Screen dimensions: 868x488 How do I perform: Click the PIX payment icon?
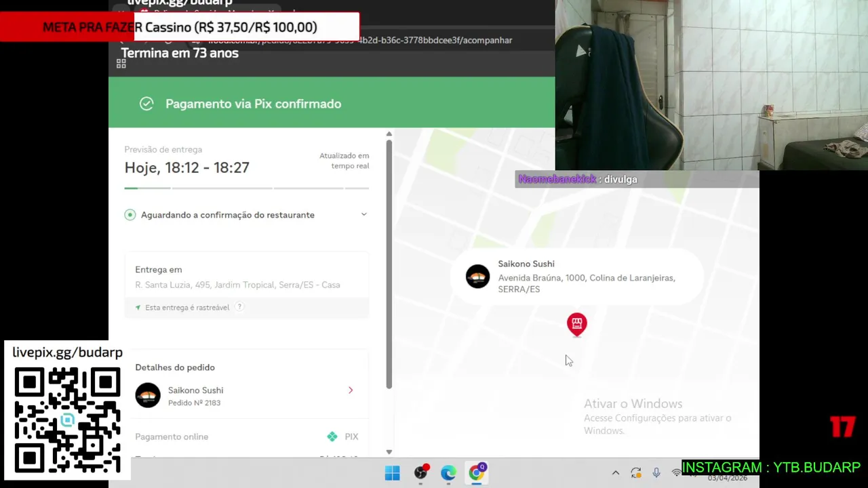[x=332, y=436]
